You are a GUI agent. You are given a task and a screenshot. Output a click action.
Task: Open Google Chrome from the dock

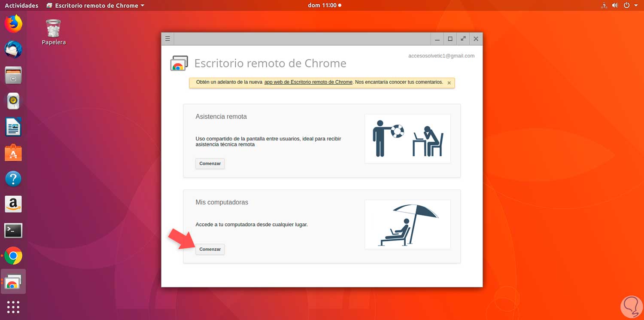pyautogui.click(x=13, y=256)
